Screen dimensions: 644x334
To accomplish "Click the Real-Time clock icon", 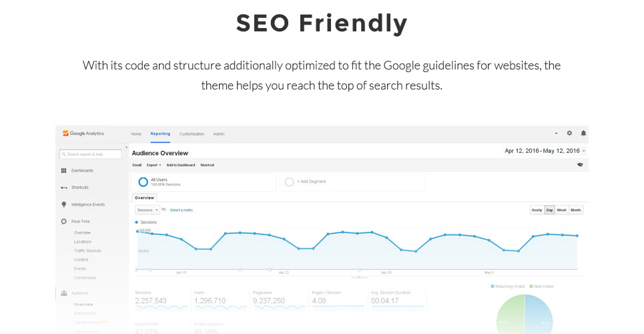I will point(64,221).
